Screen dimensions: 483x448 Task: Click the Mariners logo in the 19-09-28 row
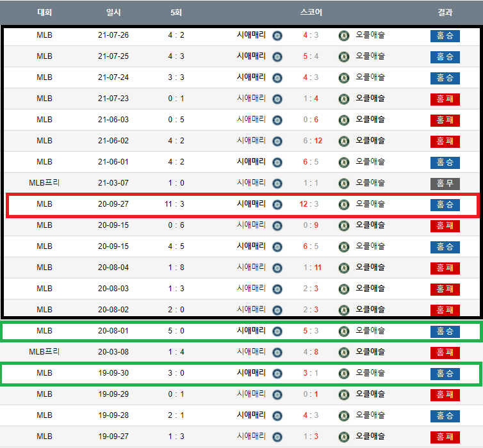point(277,416)
